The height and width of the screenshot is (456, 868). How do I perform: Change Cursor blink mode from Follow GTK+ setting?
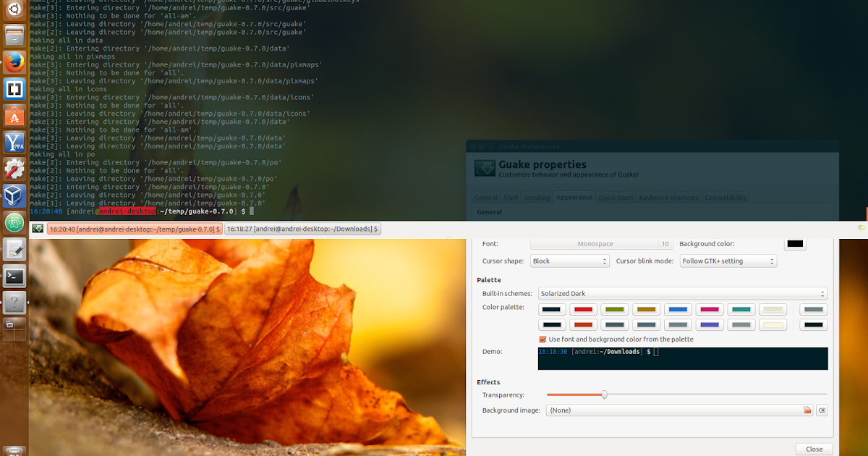click(728, 261)
